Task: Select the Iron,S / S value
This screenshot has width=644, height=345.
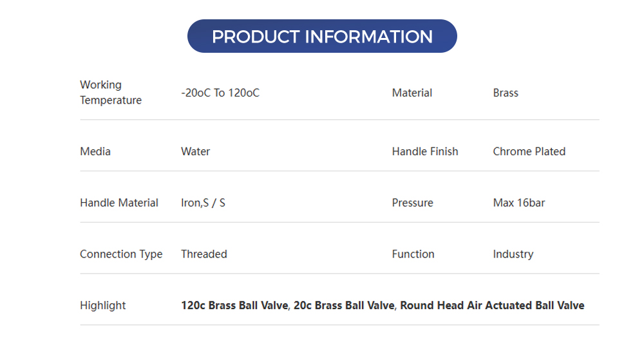Action: (x=204, y=203)
